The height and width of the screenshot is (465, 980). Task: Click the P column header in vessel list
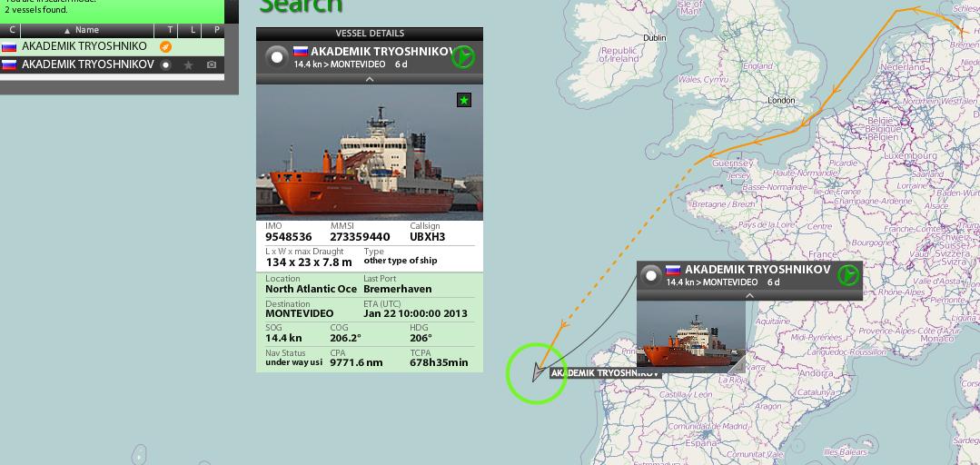coord(216,30)
